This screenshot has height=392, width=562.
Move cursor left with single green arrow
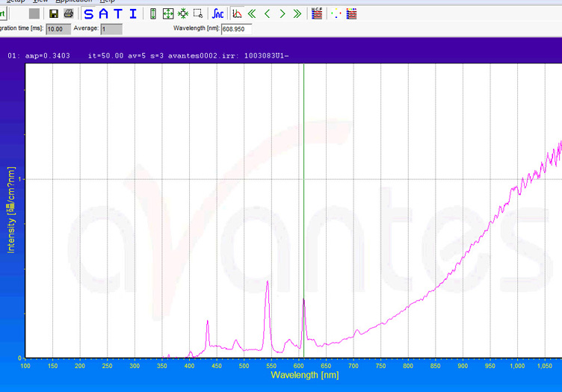click(x=267, y=13)
